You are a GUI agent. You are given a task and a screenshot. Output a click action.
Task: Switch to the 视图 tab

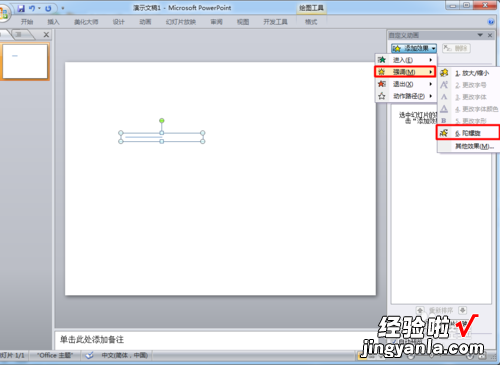[x=243, y=22]
